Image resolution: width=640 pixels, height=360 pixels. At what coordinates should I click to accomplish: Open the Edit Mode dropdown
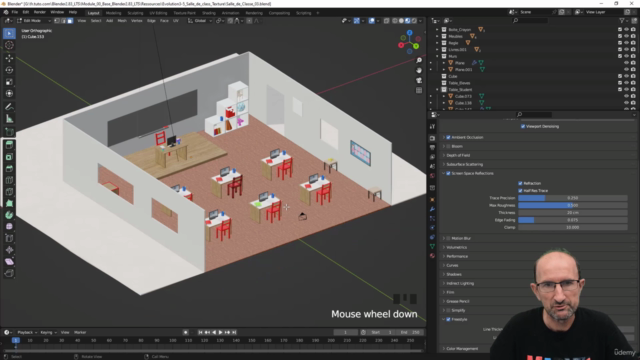34,20
